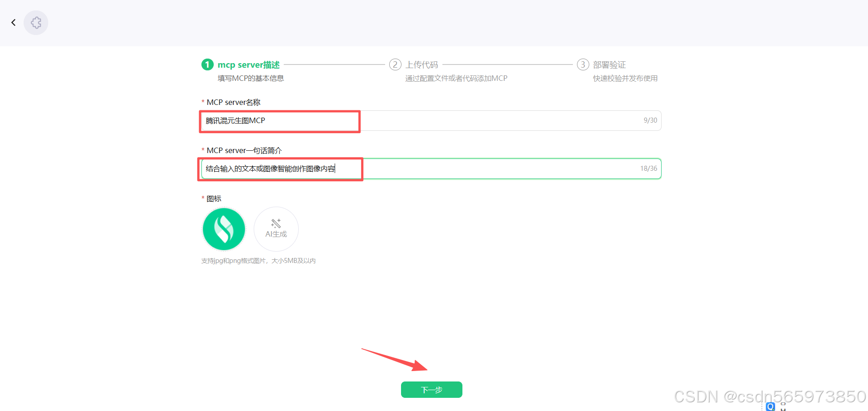Click the 9/30 character counter
The image size is (868, 411).
[x=650, y=120]
